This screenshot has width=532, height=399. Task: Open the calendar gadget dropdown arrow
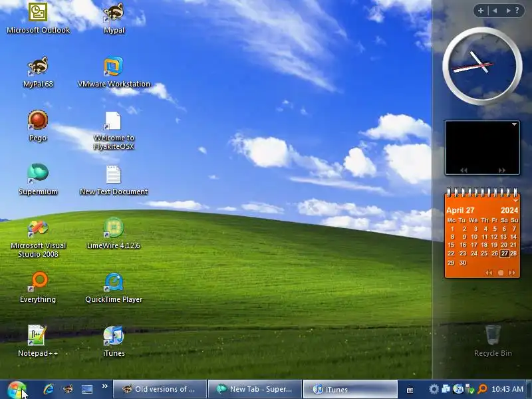tap(515, 201)
